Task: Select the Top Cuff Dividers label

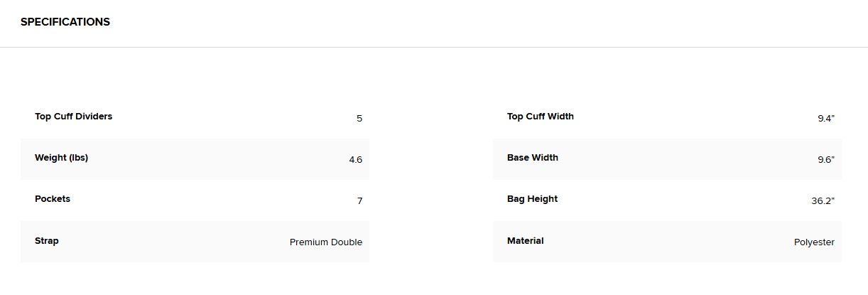Action: coord(73,117)
